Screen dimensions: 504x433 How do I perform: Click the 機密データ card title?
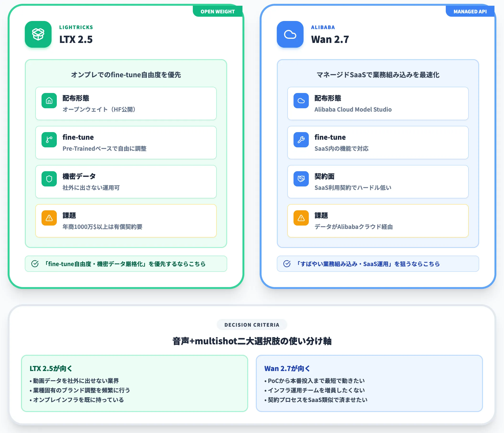tap(79, 176)
